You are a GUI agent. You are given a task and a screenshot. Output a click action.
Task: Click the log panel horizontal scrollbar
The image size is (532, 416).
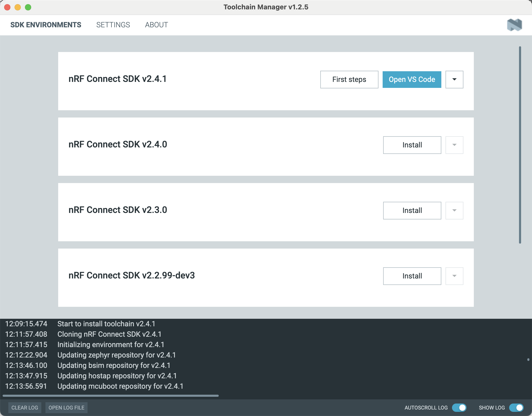click(111, 396)
